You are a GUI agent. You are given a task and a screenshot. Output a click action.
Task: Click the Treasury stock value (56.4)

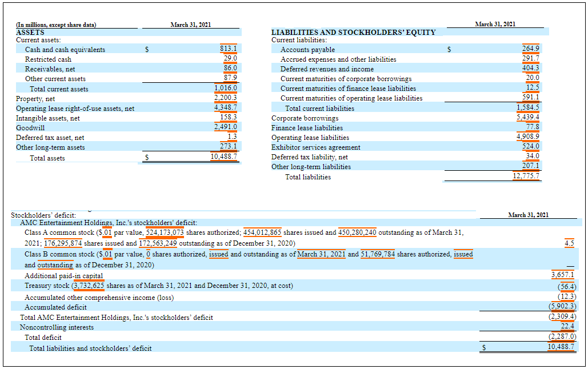(567, 287)
